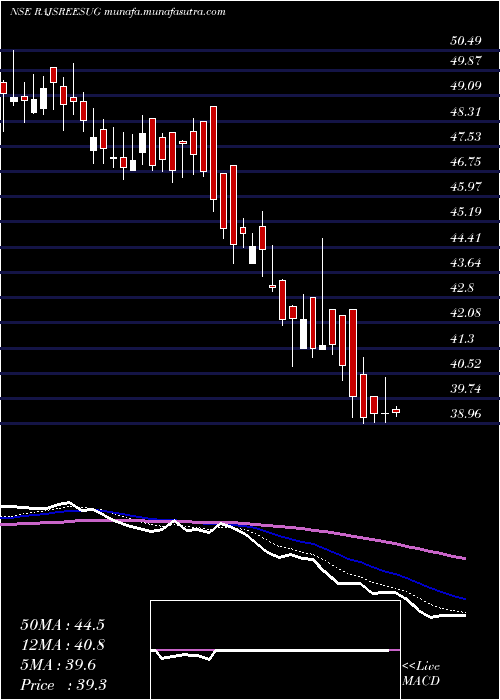Click the 48.31 price axis label
500x700 pixels.
(x=466, y=111)
